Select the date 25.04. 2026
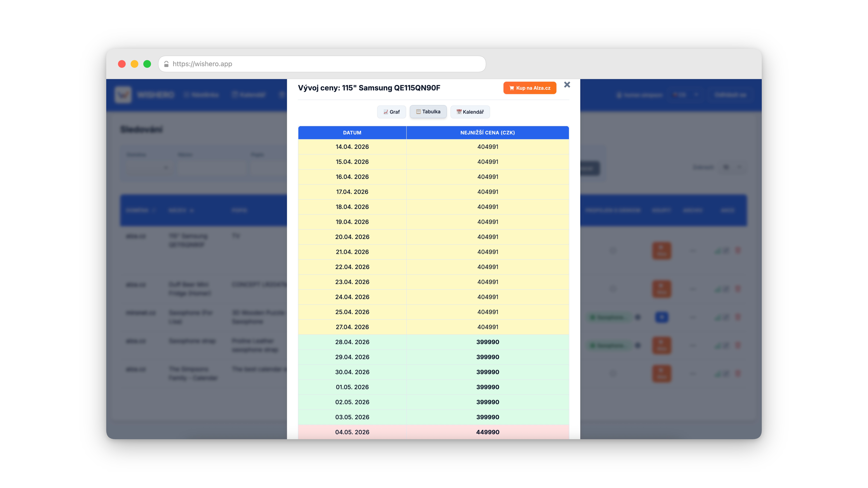Screen dimensions: 868x488 coord(352,312)
